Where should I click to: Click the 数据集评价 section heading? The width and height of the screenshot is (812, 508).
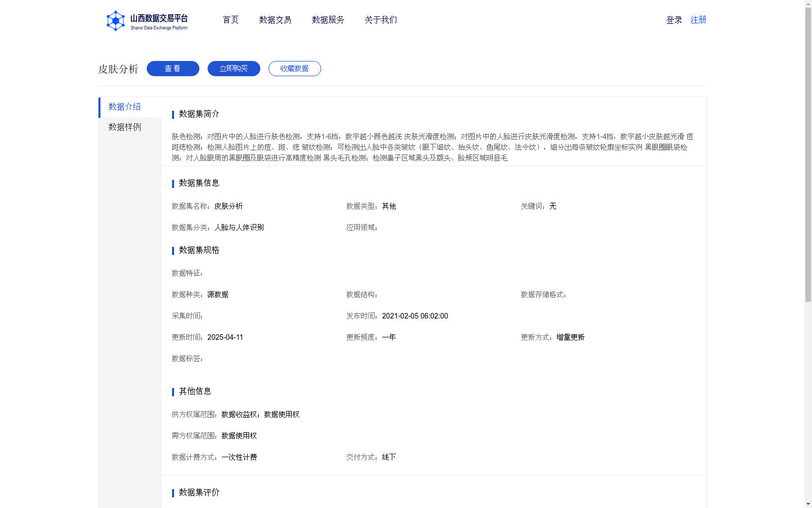click(199, 492)
